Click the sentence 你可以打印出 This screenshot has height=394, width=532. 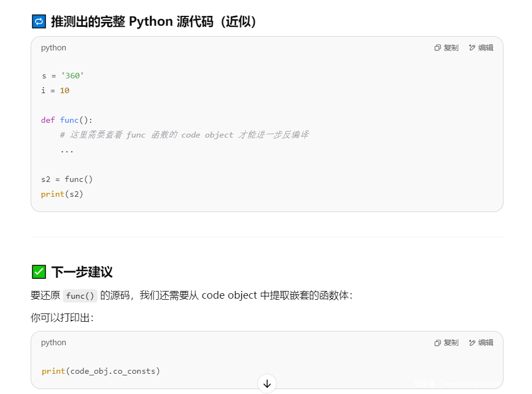62,317
